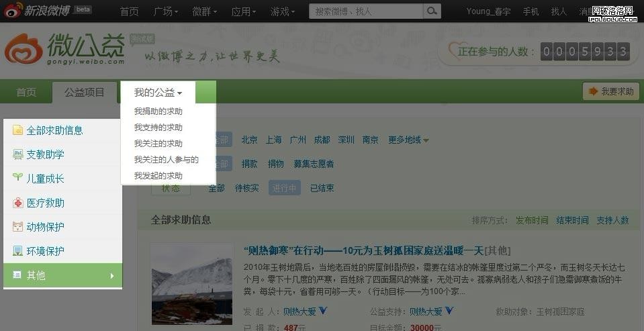Click the search magnifier icon
This screenshot has height=331, width=644.
[432, 11]
